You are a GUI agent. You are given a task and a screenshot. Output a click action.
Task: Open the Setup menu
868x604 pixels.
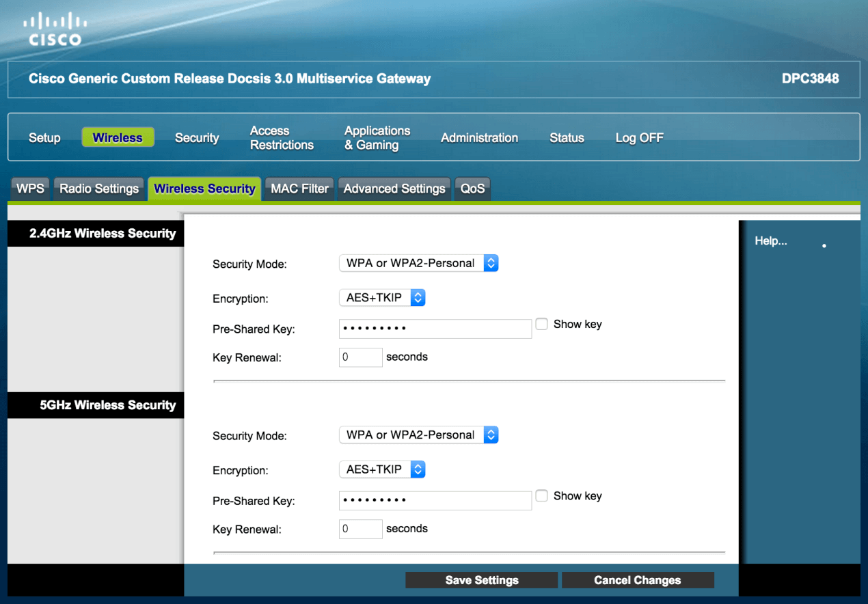pos(44,138)
